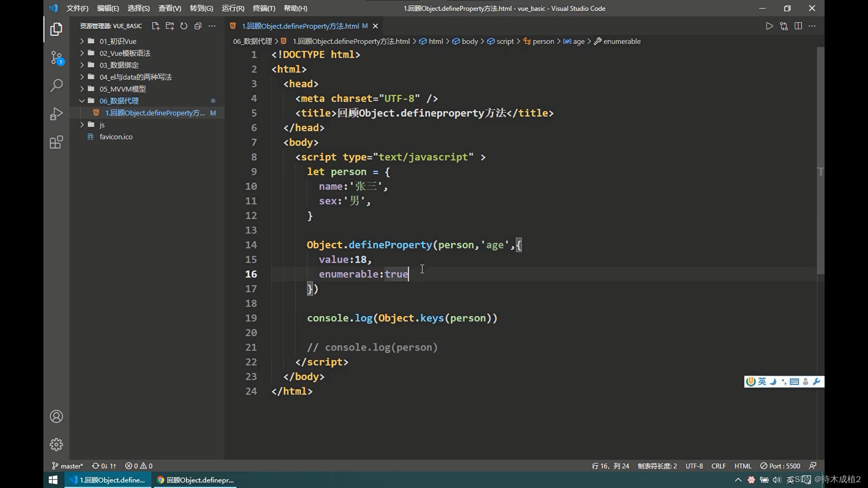
Task: Open the 查看(V) menu
Action: point(170,8)
